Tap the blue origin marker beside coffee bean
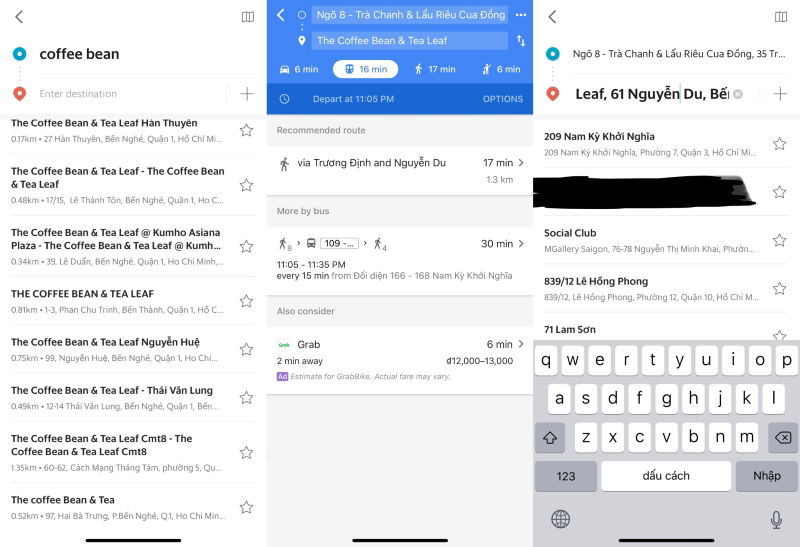Screen dimensions: 800x547 click(19, 54)
